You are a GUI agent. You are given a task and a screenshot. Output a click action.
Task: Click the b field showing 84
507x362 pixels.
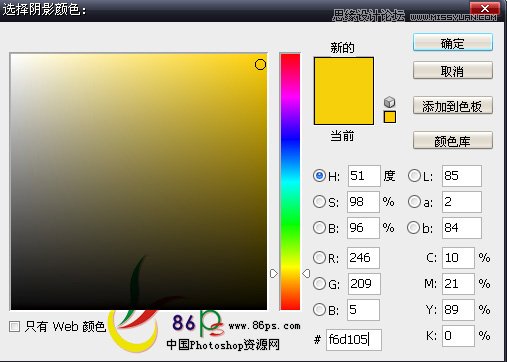[462, 228]
